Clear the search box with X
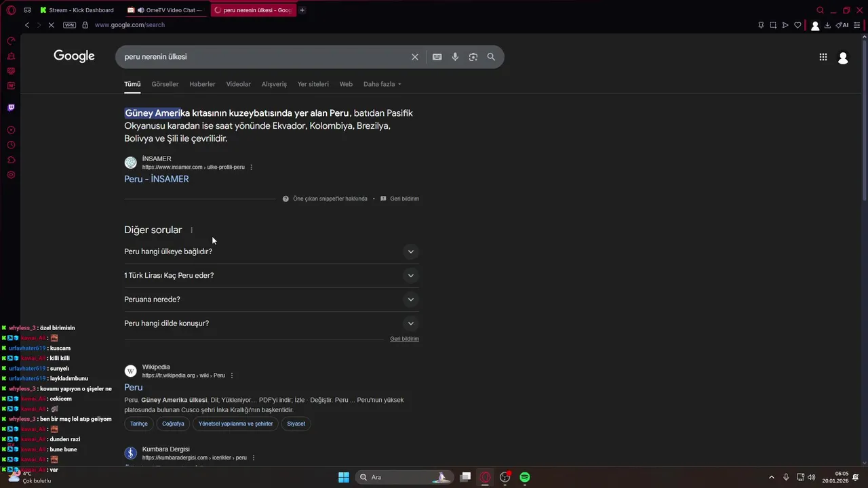The width and height of the screenshot is (868, 488). (x=415, y=57)
